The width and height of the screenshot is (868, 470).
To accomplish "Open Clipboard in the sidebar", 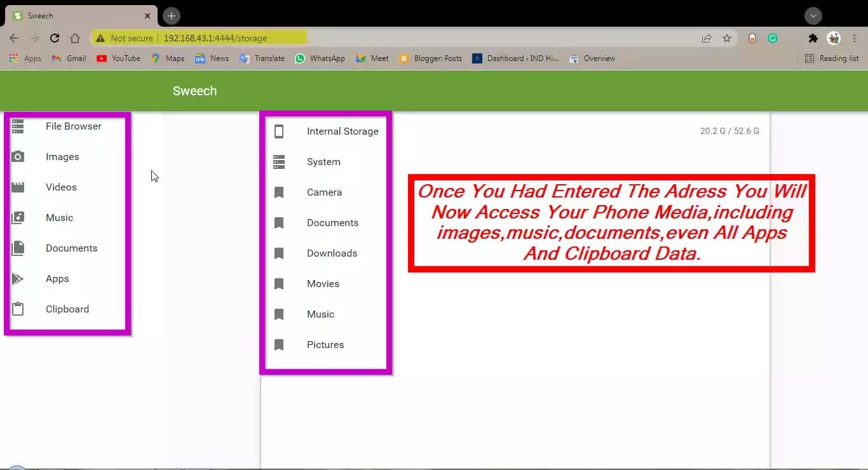I will [x=67, y=309].
